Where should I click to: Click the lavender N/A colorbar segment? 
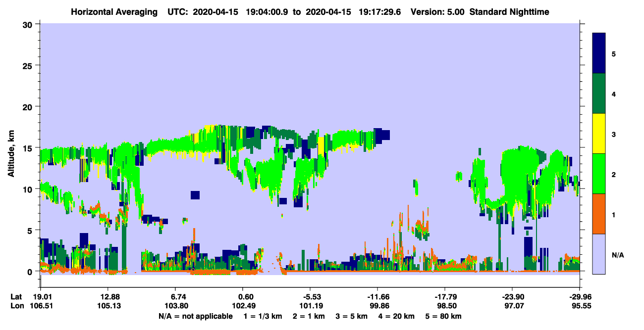pyautogui.click(x=599, y=254)
